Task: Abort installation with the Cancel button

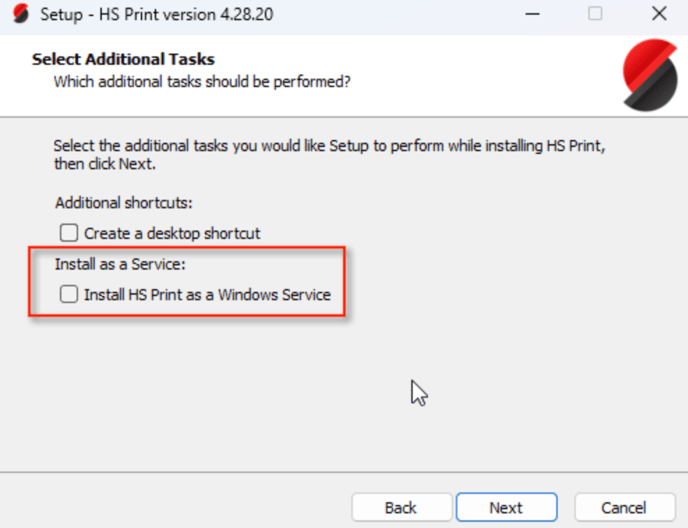Action: pyautogui.click(x=624, y=507)
